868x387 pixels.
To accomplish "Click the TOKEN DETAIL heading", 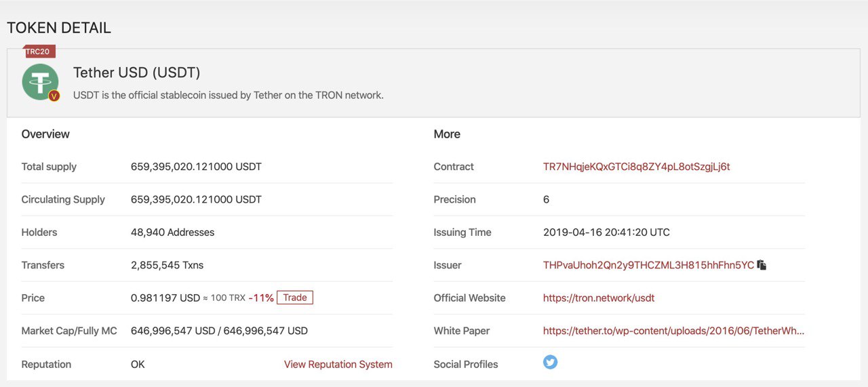I will click(x=59, y=28).
